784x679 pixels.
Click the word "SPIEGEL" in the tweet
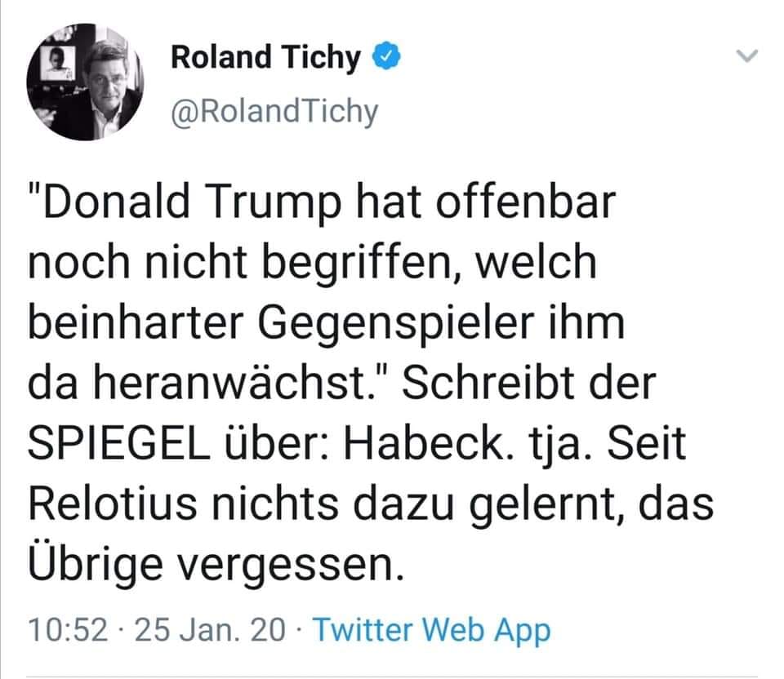122,443
